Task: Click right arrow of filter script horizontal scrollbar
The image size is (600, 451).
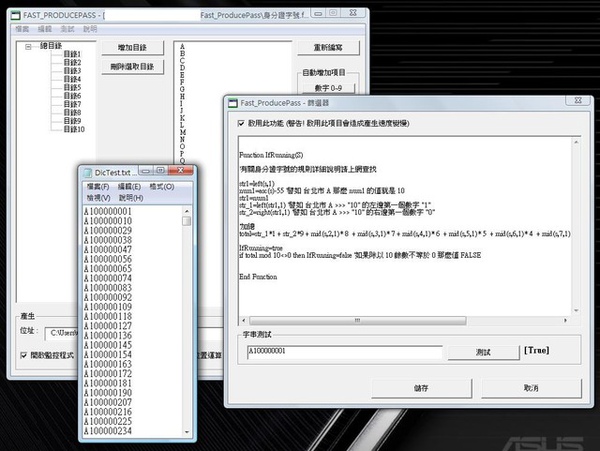Action: pyautogui.click(x=566, y=320)
